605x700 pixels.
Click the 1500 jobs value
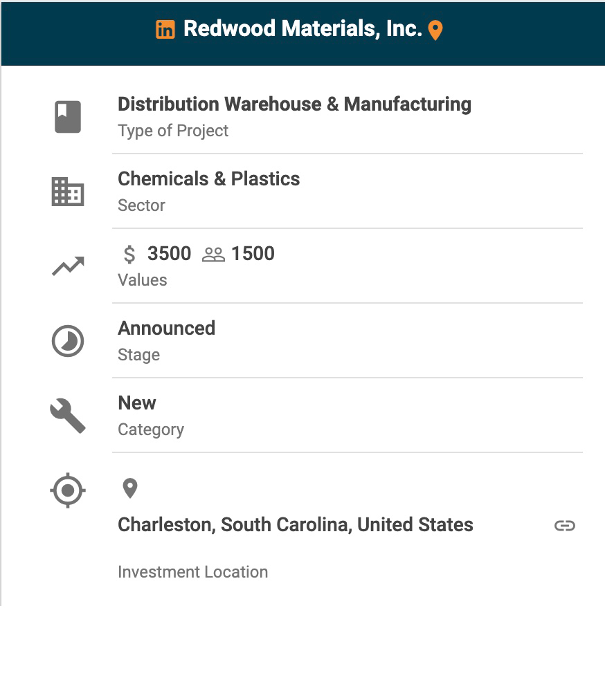(253, 254)
